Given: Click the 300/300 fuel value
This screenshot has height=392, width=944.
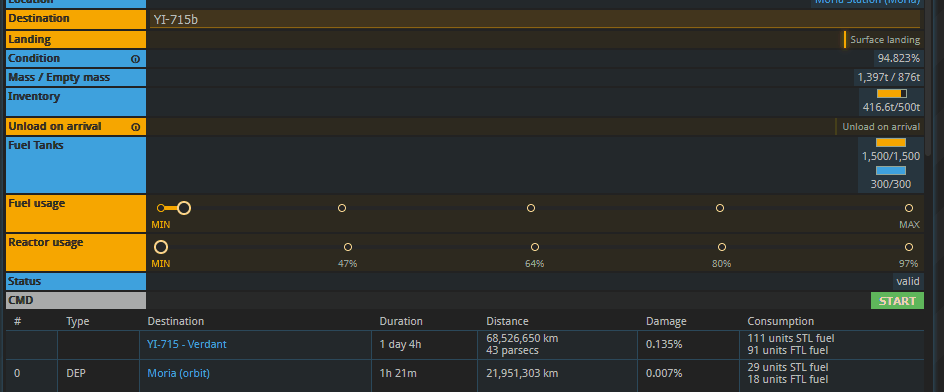Looking at the screenshot, I should click(891, 184).
